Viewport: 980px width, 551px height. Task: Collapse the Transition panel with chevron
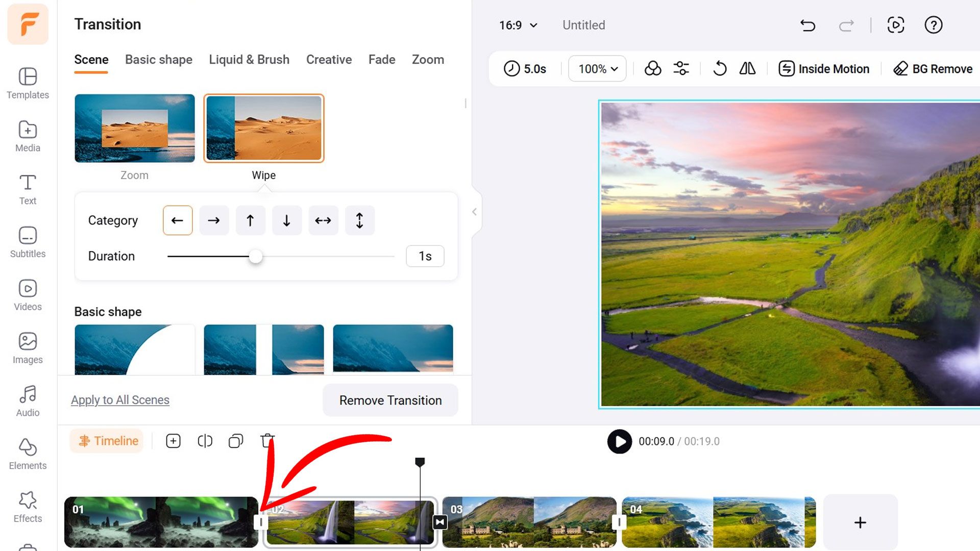pyautogui.click(x=474, y=212)
